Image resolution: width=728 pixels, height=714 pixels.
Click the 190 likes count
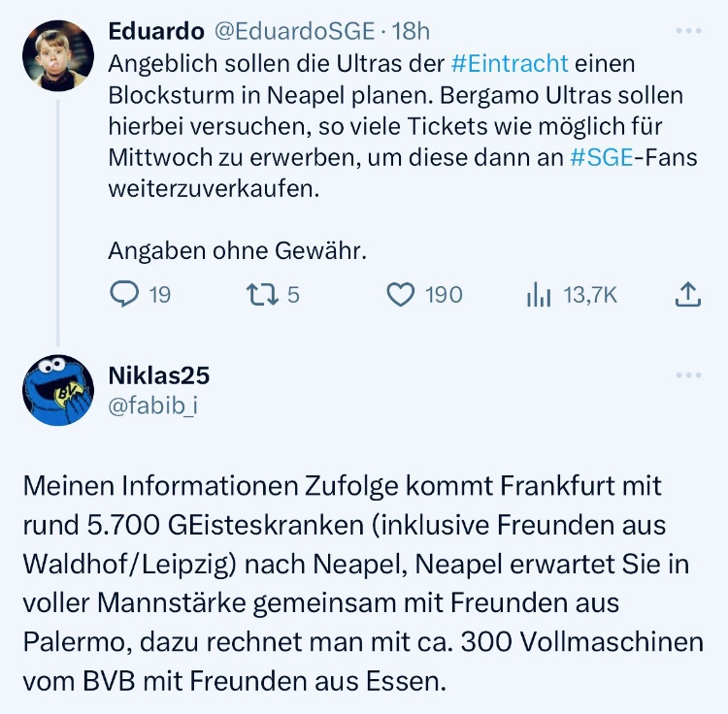444,294
